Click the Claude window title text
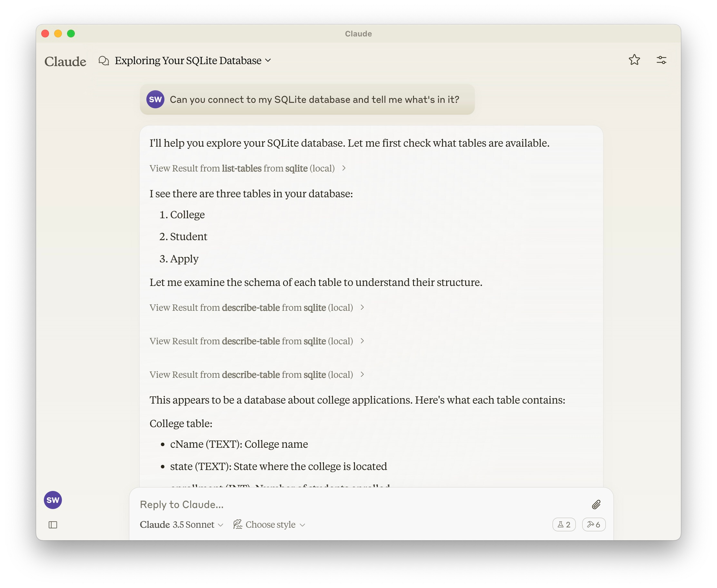Viewport: 717px width, 588px height. pos(358,34)
